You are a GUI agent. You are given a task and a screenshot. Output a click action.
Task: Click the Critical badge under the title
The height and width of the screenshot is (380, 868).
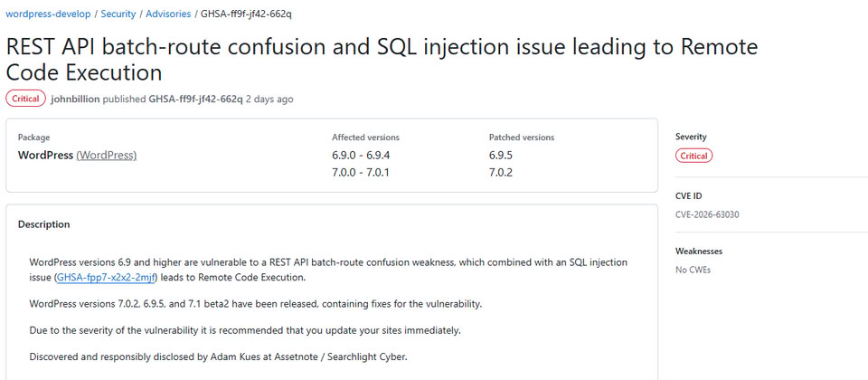click(x=25, y=99)
